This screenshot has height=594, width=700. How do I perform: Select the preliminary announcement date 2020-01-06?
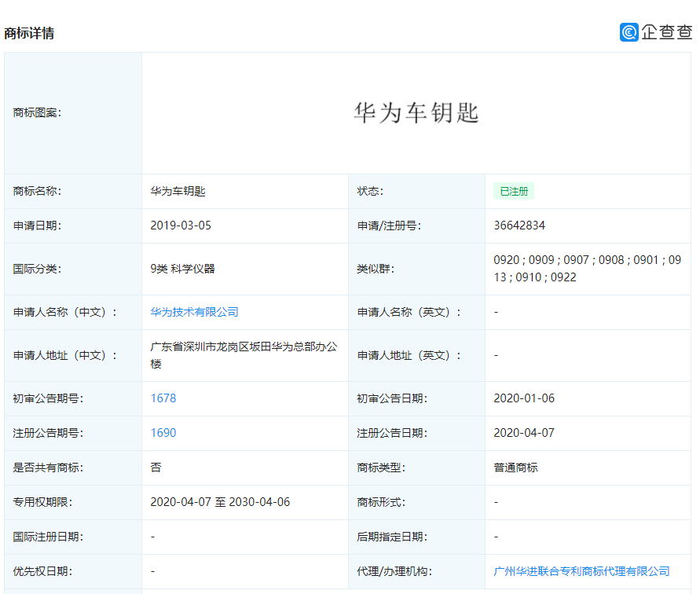coord(524,398)
